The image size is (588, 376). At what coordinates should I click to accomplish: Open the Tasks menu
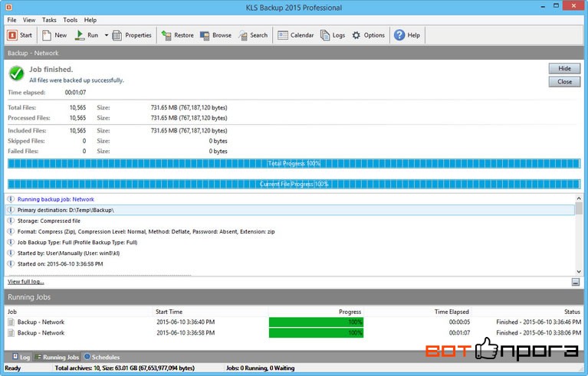click(49, 20)
